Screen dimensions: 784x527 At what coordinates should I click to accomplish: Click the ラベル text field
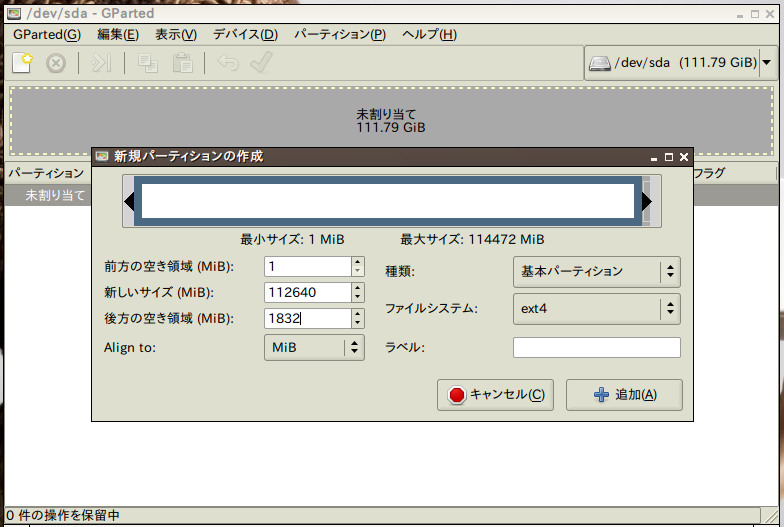pyautogui.click(x=596, y=348)
